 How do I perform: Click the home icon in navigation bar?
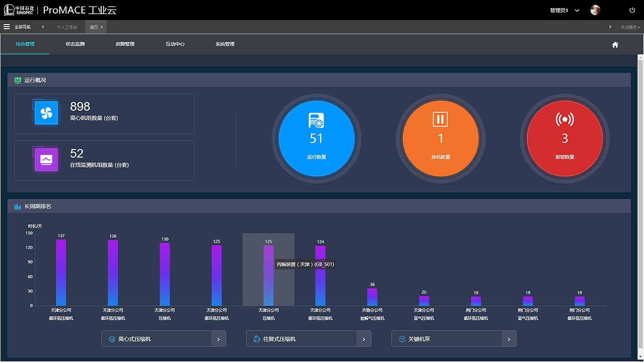coord(615,44)
